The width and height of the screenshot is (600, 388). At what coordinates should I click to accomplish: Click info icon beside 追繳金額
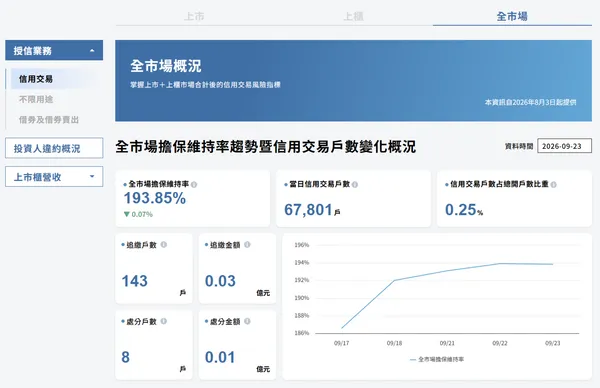point(247,245)
